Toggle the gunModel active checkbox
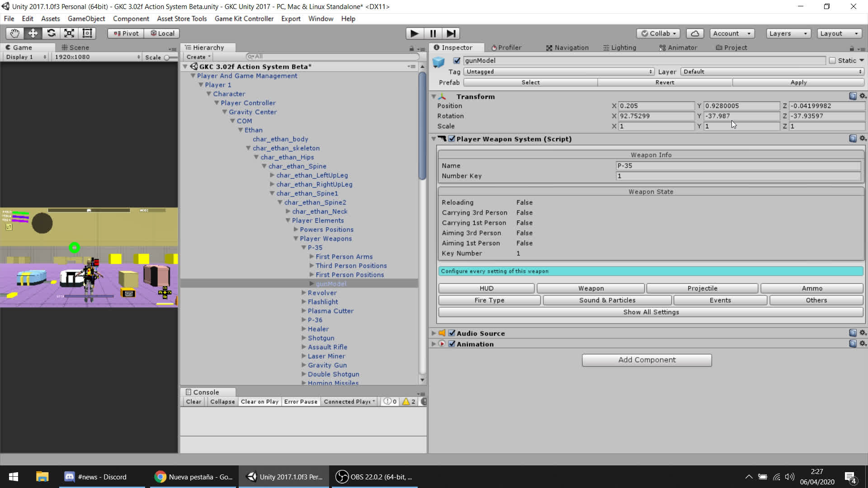Image resolution: width=868 pixels, height=488 pixels. 457,61
